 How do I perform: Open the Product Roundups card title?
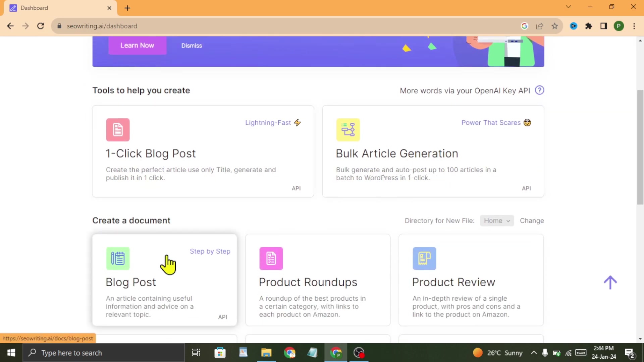[x=308, y=282]
